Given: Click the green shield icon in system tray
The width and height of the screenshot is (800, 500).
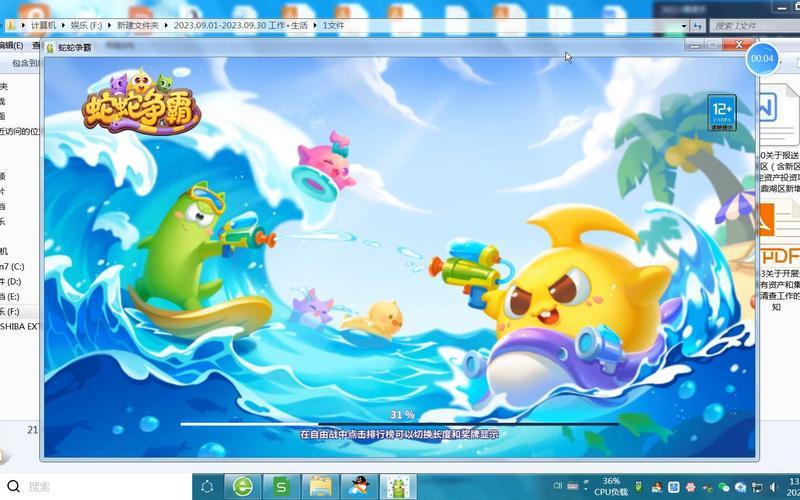Looking at the screenshot, I should click(639, 487).
